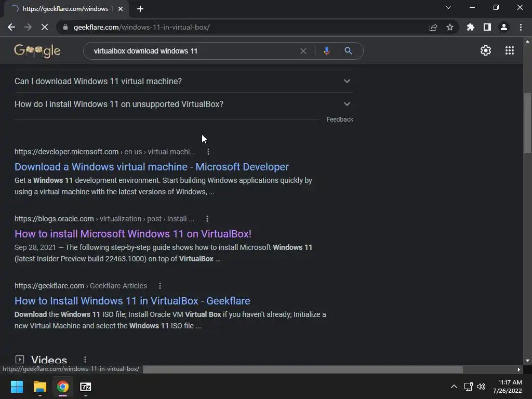The height and width of the screenshot is (399, 532).
Task: Close the geekflare tab
Action: (x=121, y=9)
